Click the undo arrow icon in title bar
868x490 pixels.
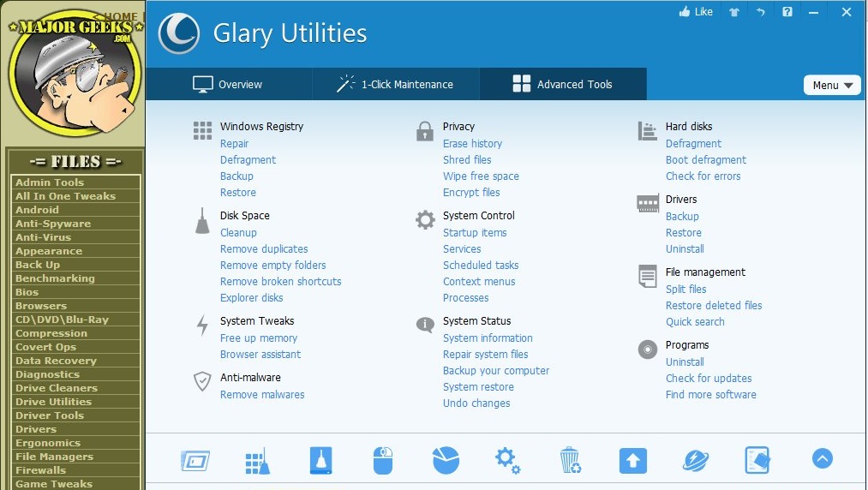[x=761, y=12]
